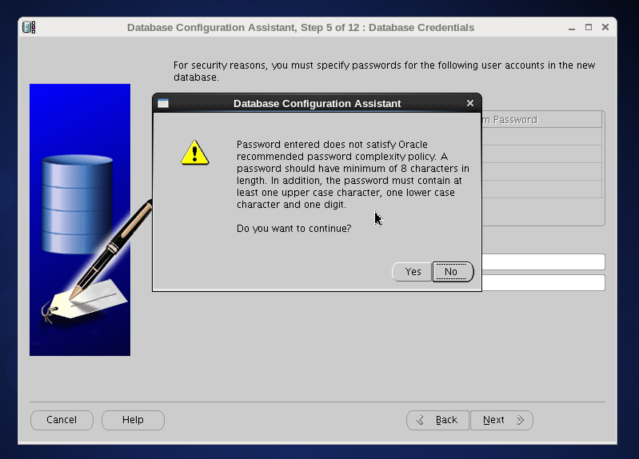The height and width of the screenshot is (459, 639).
Task: Close the main Database Configuration Assistant window
Action: pos(605,27)
